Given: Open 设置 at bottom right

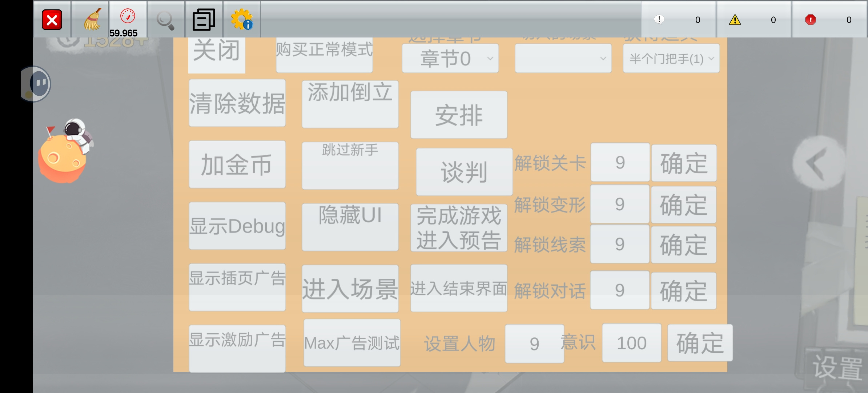Looking at the screenshot, I should 837,368.
